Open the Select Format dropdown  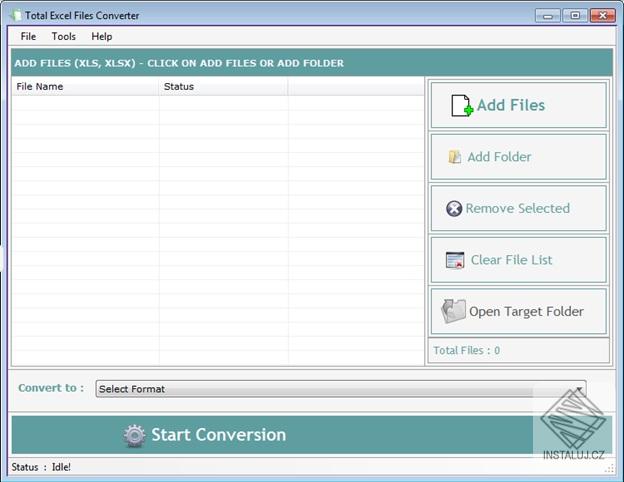341,389
